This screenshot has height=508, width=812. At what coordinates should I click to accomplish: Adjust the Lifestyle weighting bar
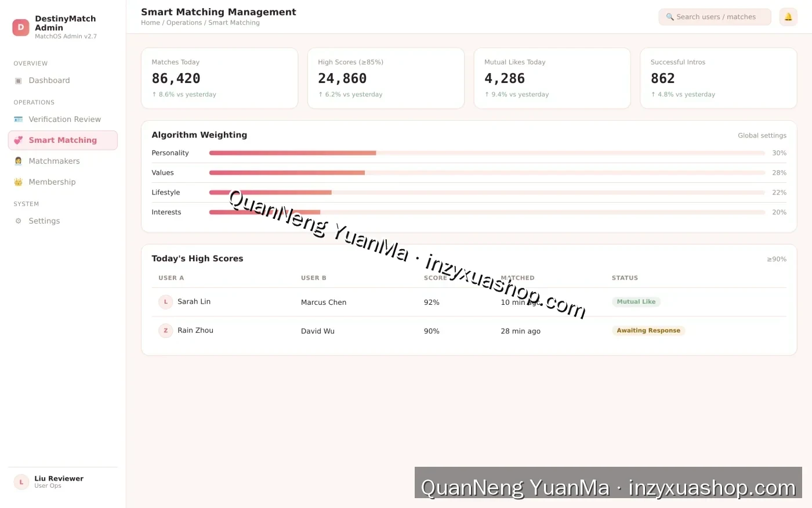pos(487,193)
